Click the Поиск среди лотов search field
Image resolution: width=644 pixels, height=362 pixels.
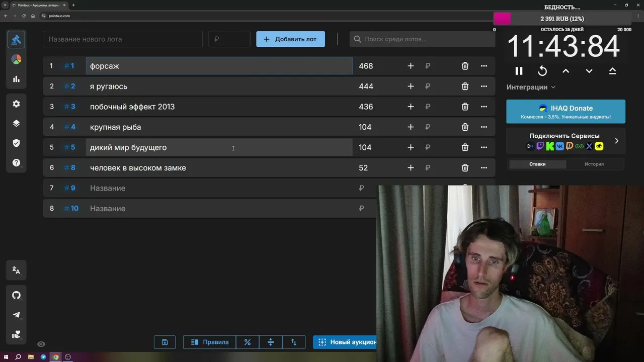coord(423,39)
